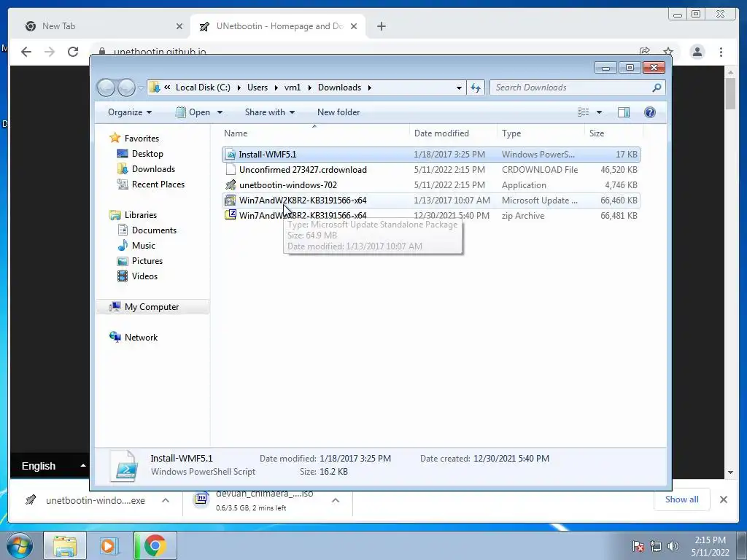Open Explorer help question mark icon
The image size is (747, 560).
point(649,112)
